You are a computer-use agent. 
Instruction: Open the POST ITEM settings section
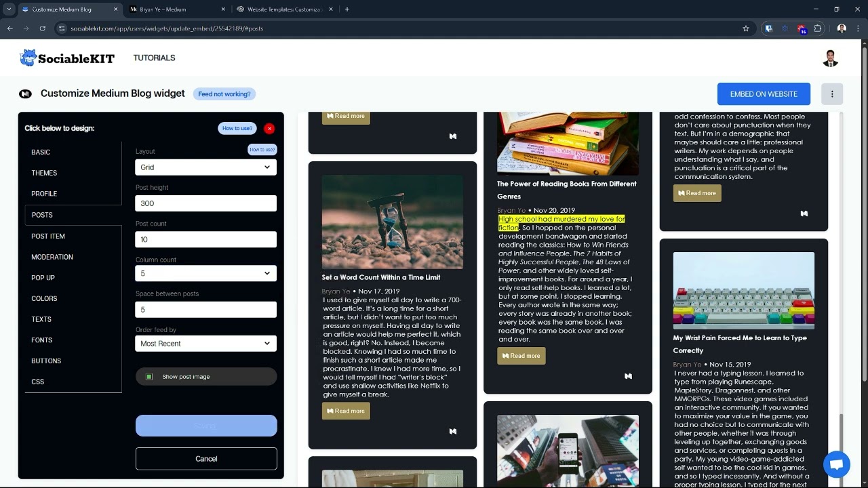pyautogui.click(x=48, y=236)
